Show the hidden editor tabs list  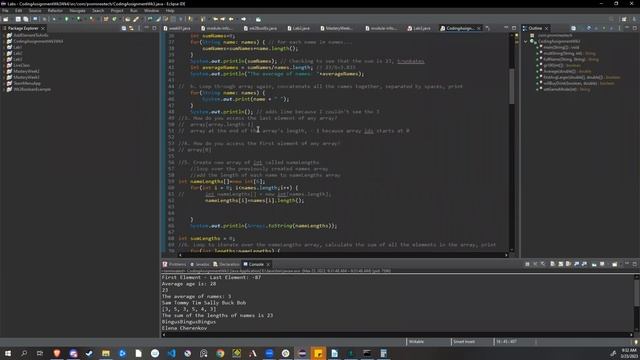[x=488, y=28]
